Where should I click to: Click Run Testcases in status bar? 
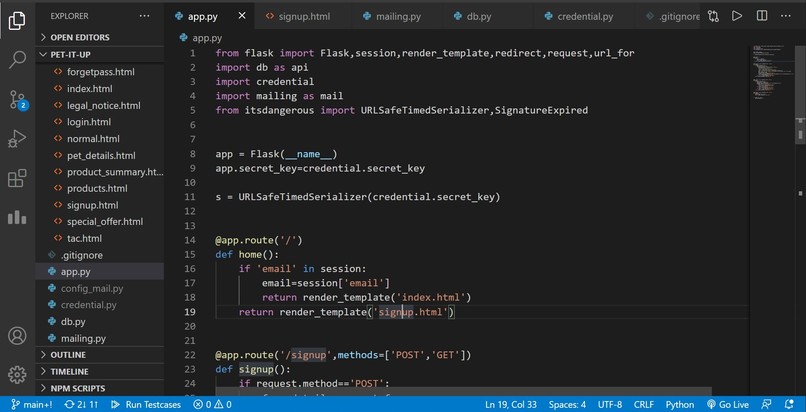(x=146, y=404)
